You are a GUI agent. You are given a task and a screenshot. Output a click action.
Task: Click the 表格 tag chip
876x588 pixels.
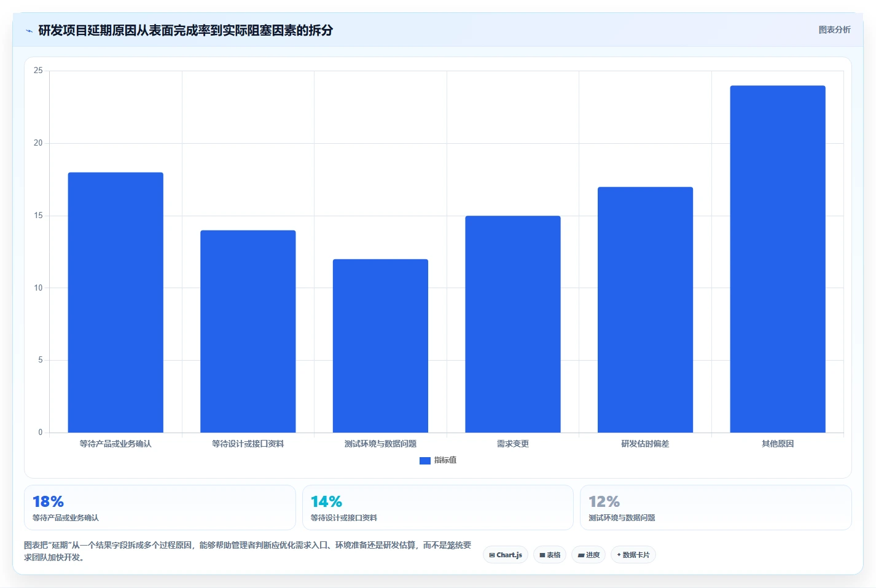point(550,555)
